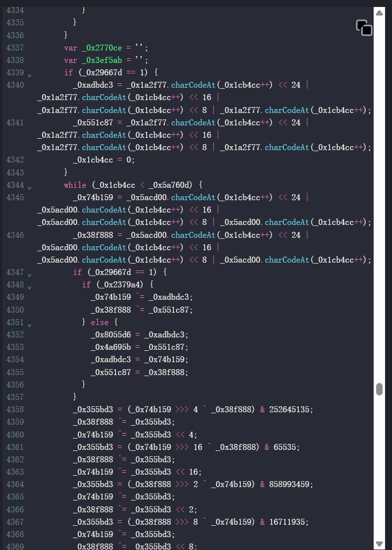Click the vertical scrollbar thumb
Image resolution: width=392 pixels, height=550 pixels.
pyautogui.click(x=379, y=389)
